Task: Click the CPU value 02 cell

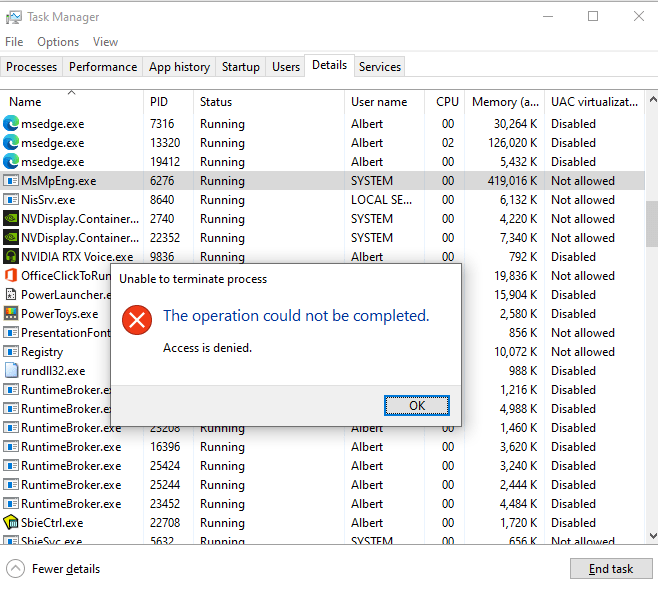Action: [x=448, y=143]
